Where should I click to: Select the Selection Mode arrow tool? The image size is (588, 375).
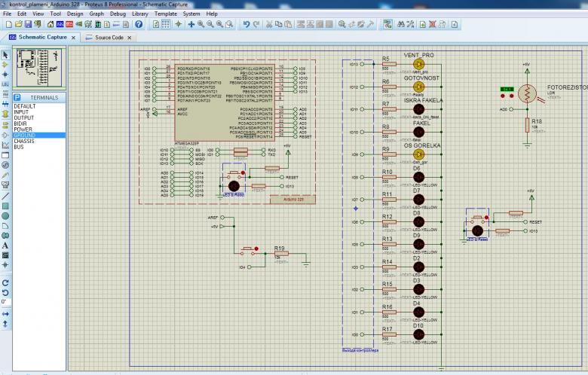tap(5, 55)
